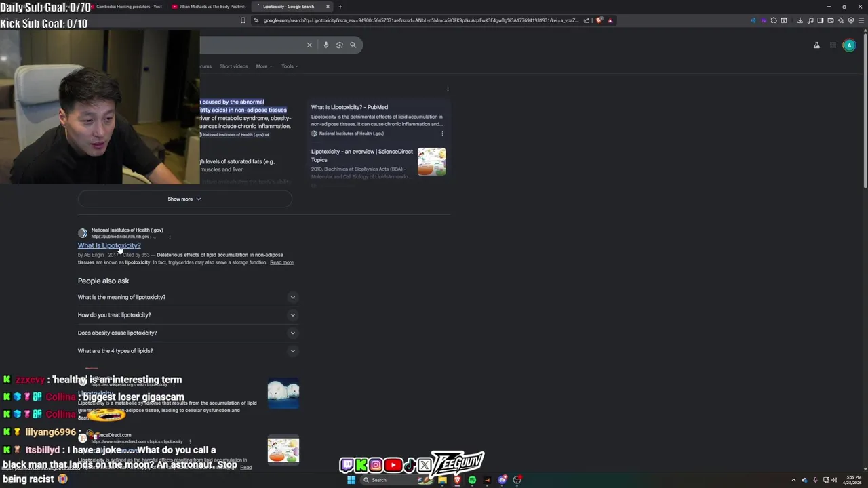The image size is (868, 488).
Task: Open a new browser tab
Action: coord(340,7)
